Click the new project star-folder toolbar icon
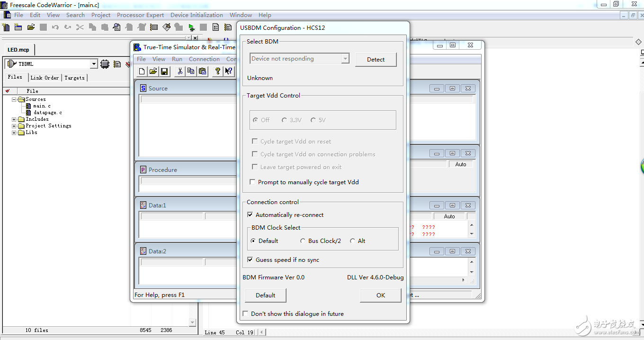Screen dimensions: 644x340 [x=18, y=27]
